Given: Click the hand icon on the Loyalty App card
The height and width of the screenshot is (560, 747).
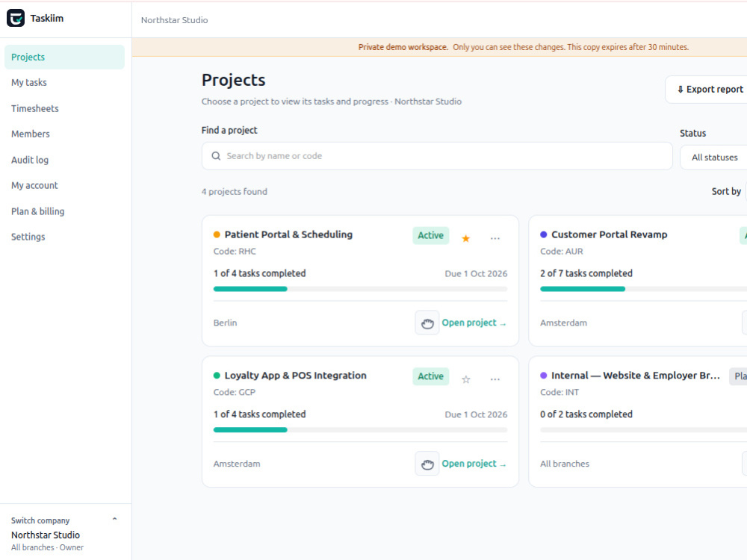Looking at the screenshot, I should 427,464.
